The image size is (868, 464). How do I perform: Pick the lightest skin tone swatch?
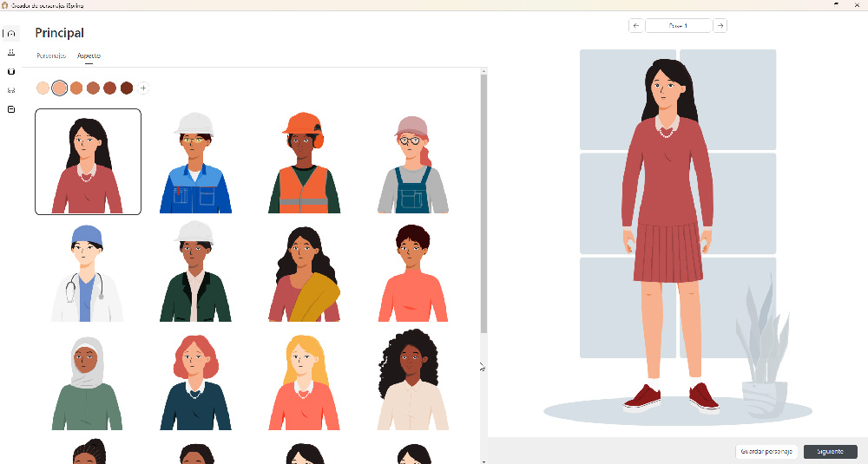43,88
